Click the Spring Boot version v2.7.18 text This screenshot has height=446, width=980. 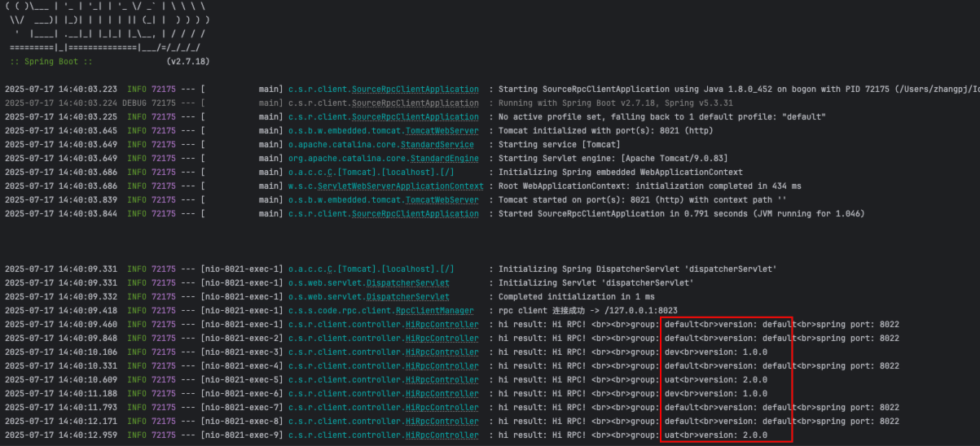(187, 62)
